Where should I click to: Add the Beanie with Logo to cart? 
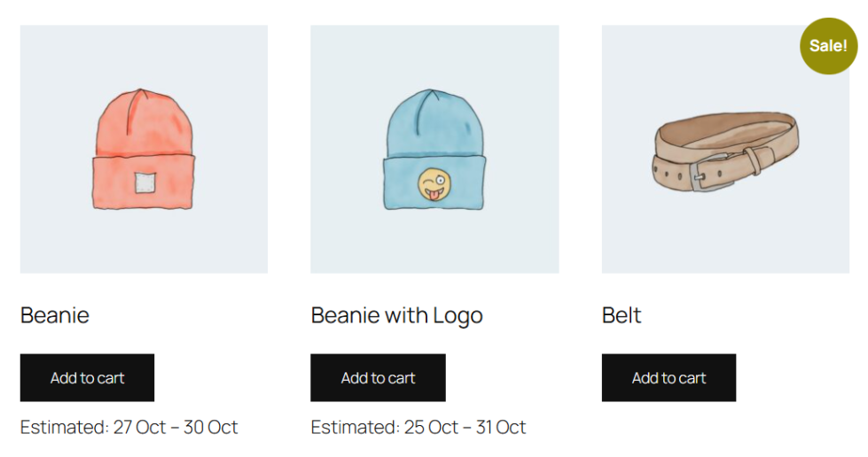378,378
